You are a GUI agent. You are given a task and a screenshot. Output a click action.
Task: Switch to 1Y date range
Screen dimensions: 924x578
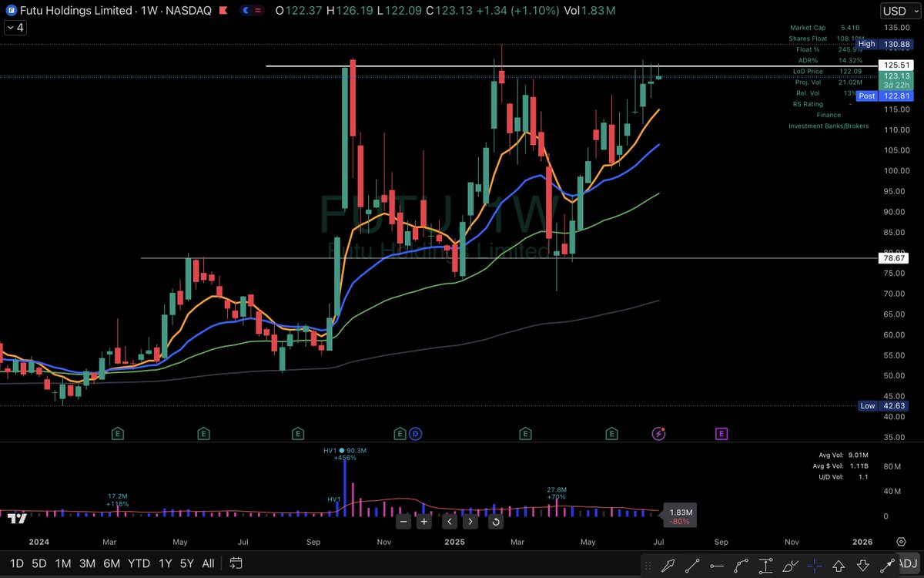point(164,563)
